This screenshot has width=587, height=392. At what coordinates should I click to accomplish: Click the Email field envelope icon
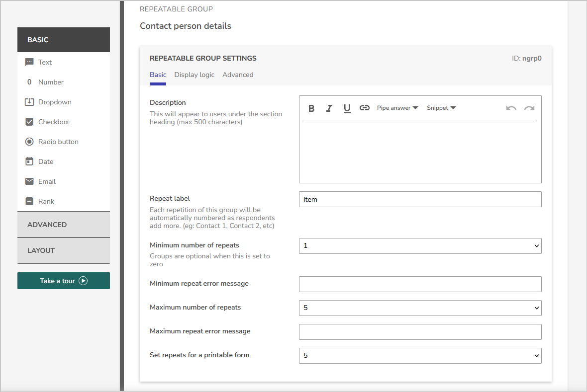tap(29, 181)
